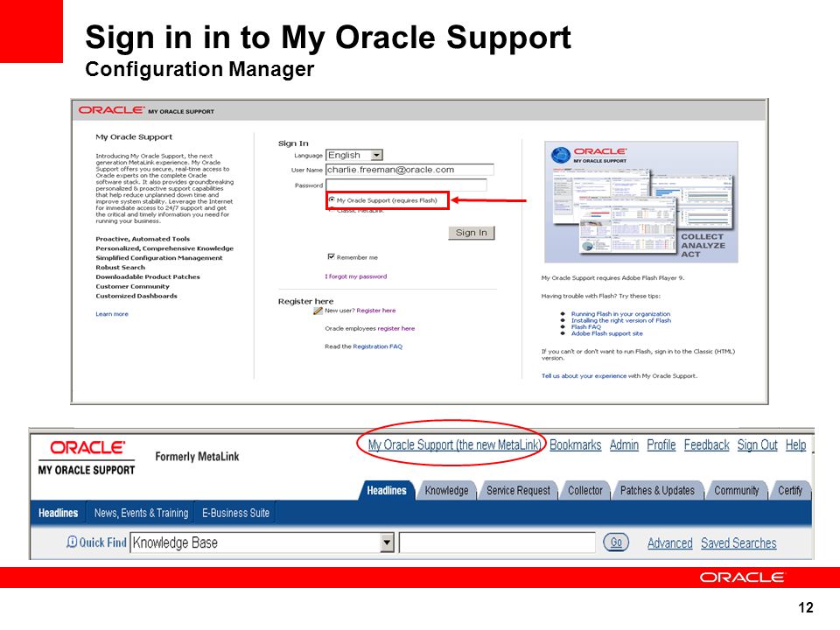Screen dimensions: 840x630
Task: Switch to the Headlines main tab
Action: point(387,490)
